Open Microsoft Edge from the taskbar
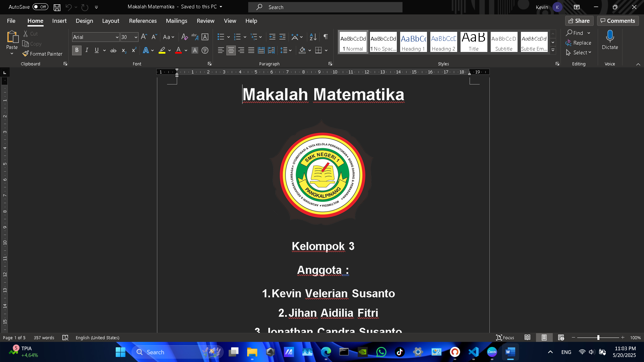The height and width of the screenshot is (362, 644). point(326,352)
